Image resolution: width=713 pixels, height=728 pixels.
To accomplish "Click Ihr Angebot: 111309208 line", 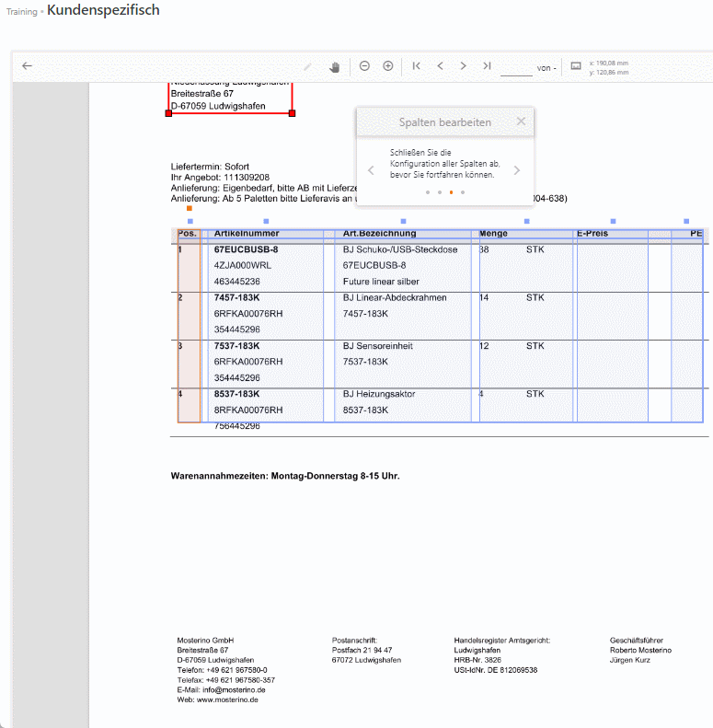I will 220,178.
